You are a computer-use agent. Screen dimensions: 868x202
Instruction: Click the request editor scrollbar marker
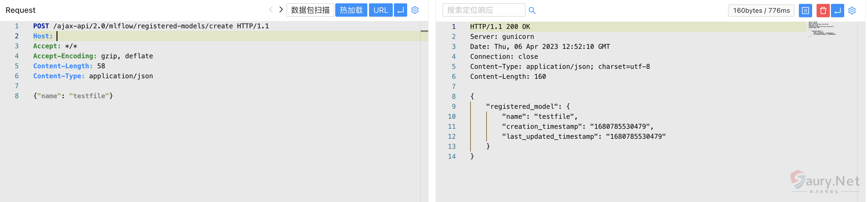(424, 31)
